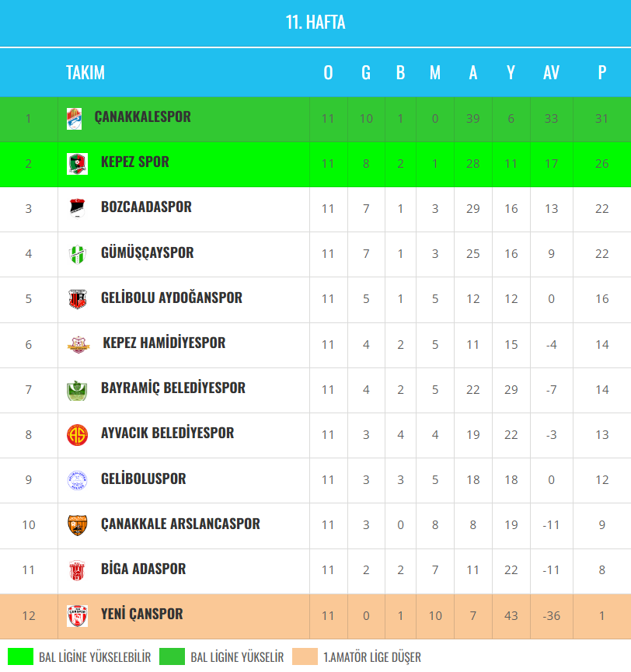Select the Geliboluspor team name
Viewport: 631px width, 672px height.
click(x=144, y=479)
